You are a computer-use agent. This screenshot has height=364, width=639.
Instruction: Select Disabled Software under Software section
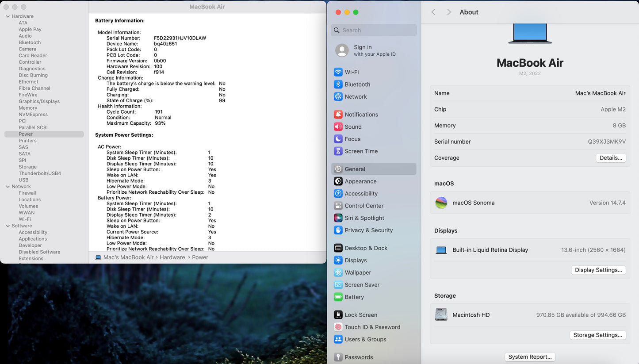tap(39, 252)
